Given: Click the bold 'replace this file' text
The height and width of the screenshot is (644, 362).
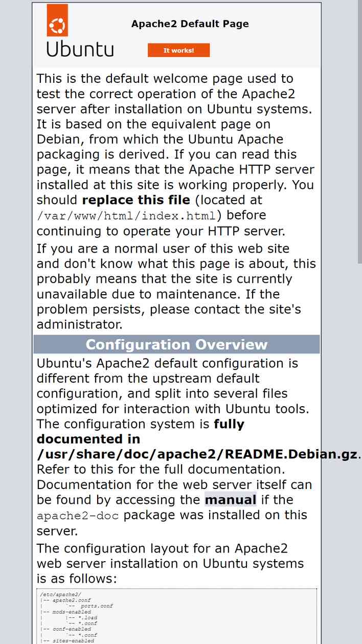Looking at the screenshot, I should 136,199.
